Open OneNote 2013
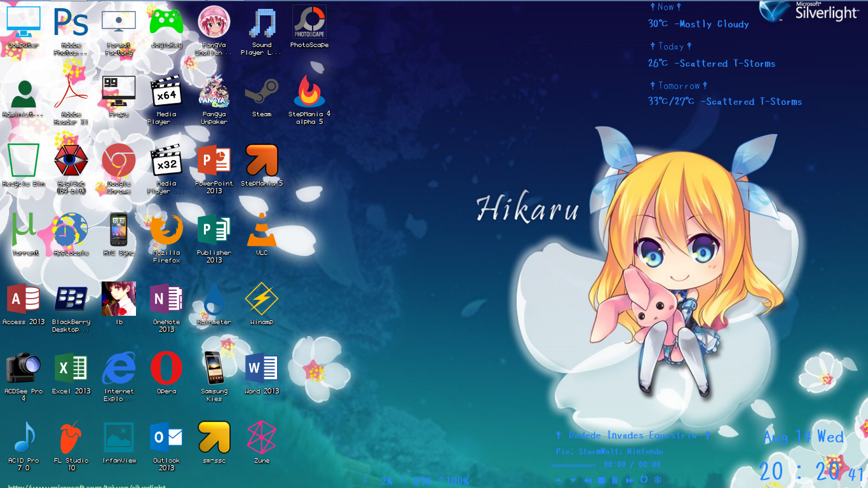868x488 pixels. (166, 307)
